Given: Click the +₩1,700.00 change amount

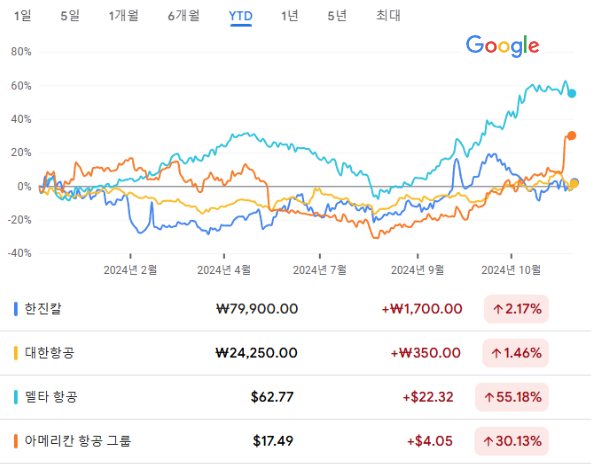Looking at the screenshot, I should pos(422,309).
